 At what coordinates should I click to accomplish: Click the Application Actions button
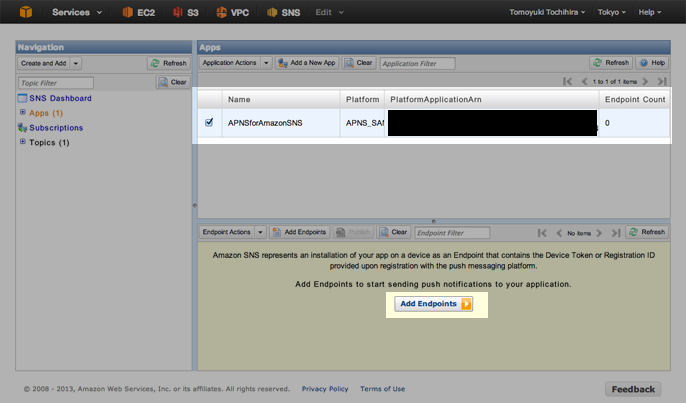(x=230, y=63)
